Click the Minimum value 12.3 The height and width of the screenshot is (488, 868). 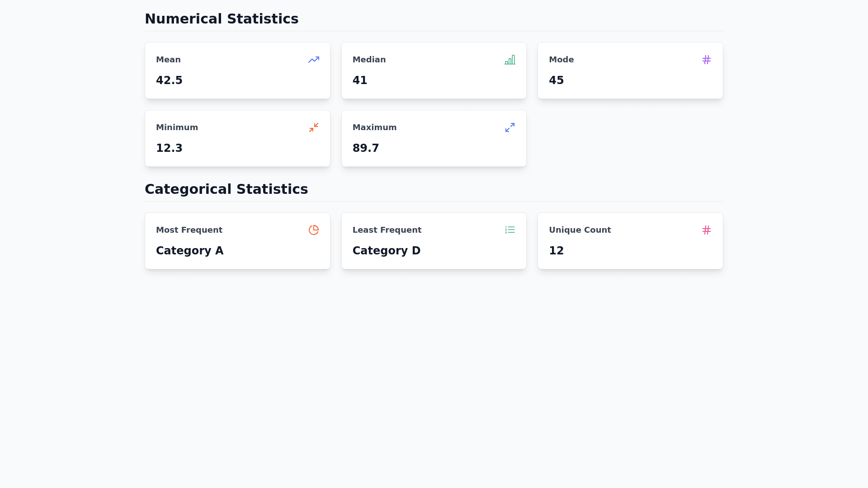pyautogui.click(x=169, y=148)
